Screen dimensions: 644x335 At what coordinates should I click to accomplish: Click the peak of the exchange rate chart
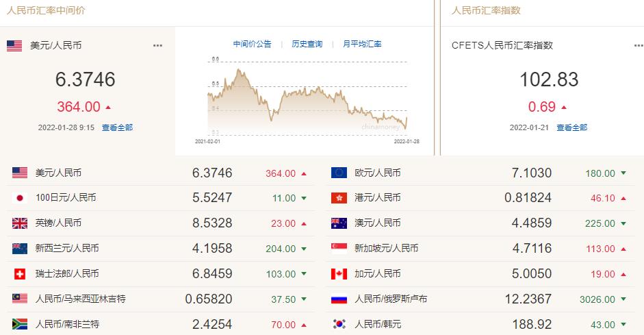tap(239, 71)
